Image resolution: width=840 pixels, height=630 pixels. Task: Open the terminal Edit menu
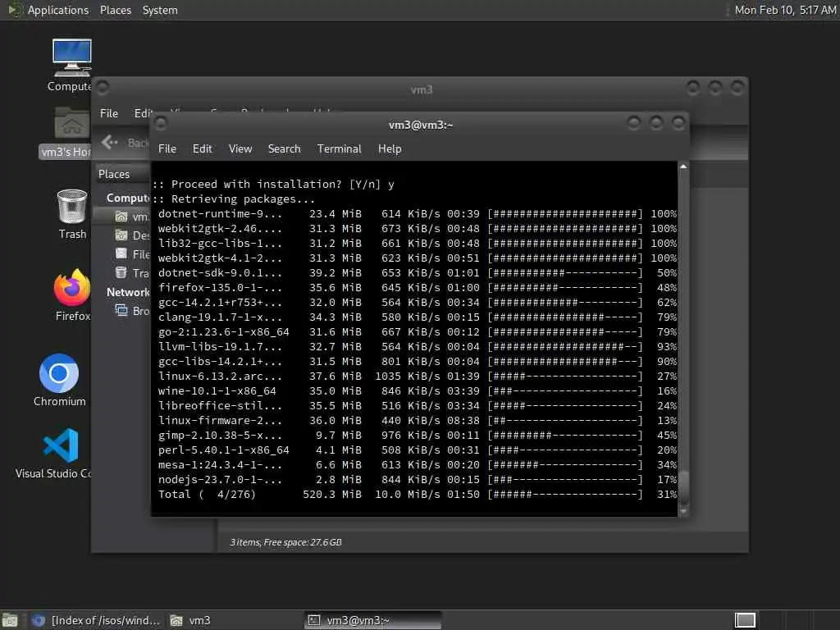coord(202,149)
